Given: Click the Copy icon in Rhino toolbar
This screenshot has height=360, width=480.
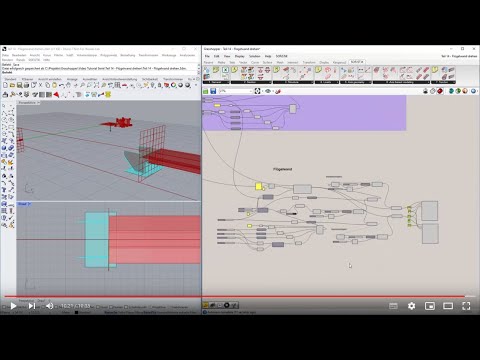Looking at the screenshot, I should [47, 85].
